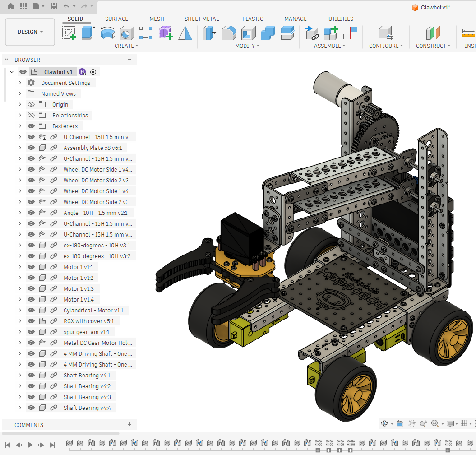The width and height of the screenshot is (476, 455).
Task: Add a comment with the plus button
Action: click(x=129, y=424)
